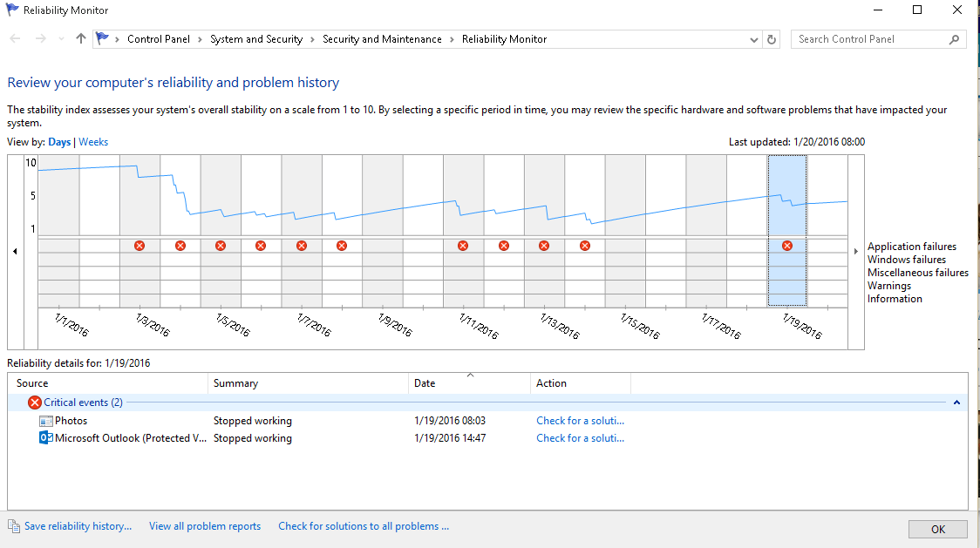Switch chart view to Days
980x548 pixels.
[59, 142]
